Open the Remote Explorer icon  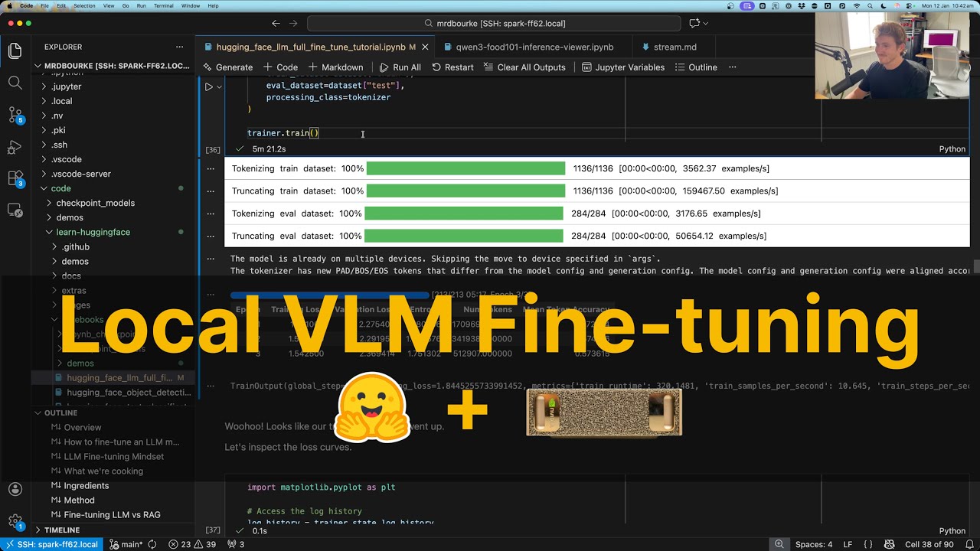point(15,210)
